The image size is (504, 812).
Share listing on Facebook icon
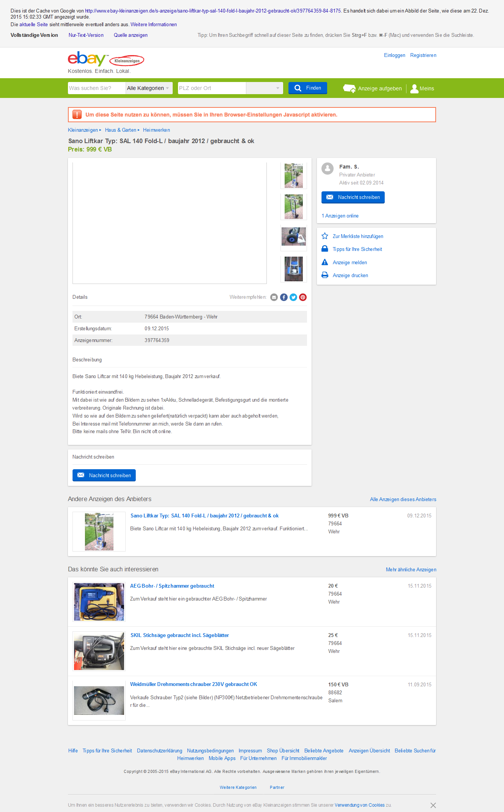[284, 297]
